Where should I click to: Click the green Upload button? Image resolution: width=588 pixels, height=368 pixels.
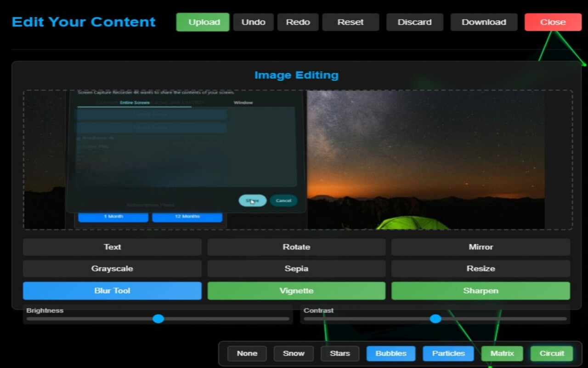pyautogui.click(x=203, y=22)
